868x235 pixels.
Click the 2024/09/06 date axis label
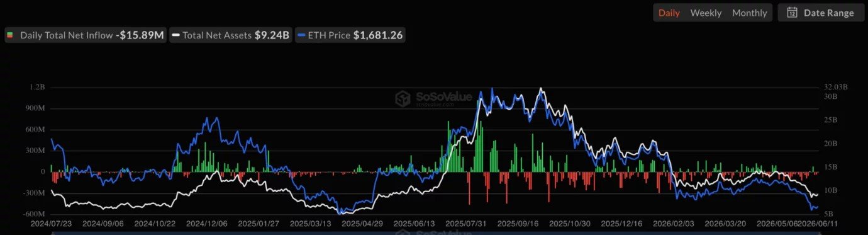pyautogui.click(x=103, y=223)
